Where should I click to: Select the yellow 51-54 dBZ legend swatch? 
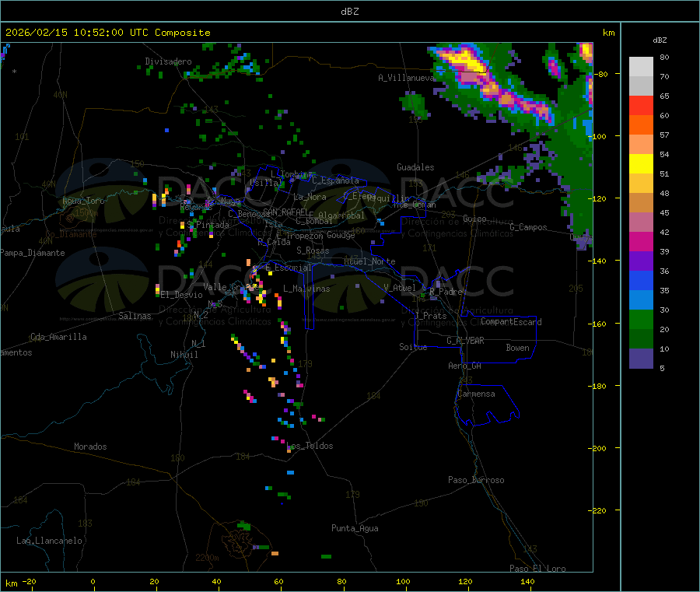641,164
